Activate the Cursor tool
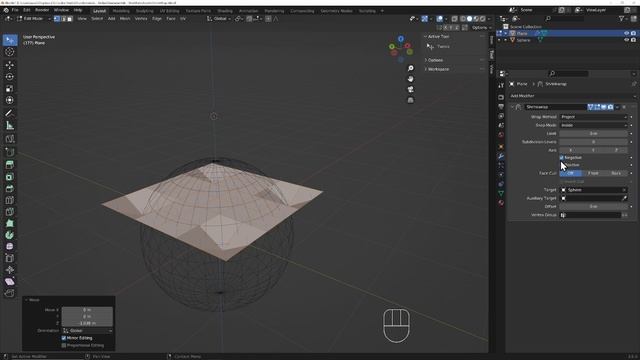Image resolution: width=640 pixels, height=360 pixels. 10,52
